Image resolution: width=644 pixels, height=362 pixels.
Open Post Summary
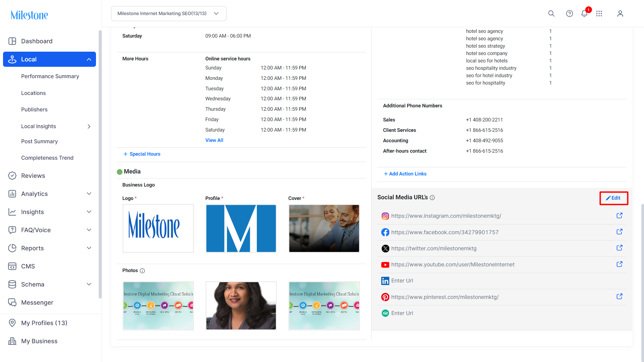coord(39,142)
